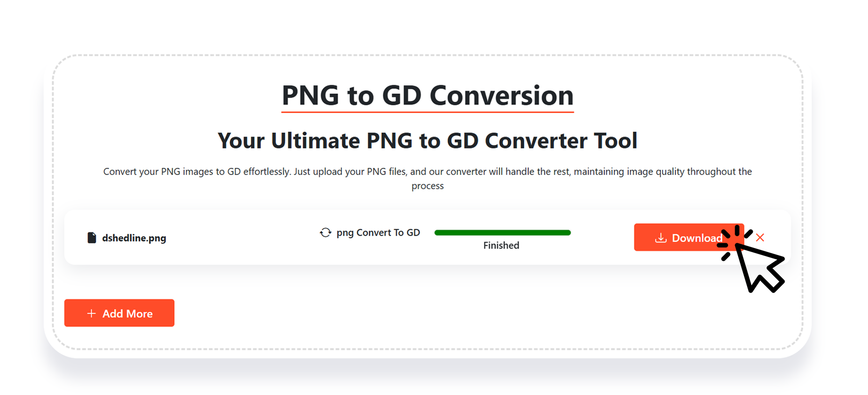Click the converter description paragraph
Screen dimensions: 868x395
[x=427, y=178]
